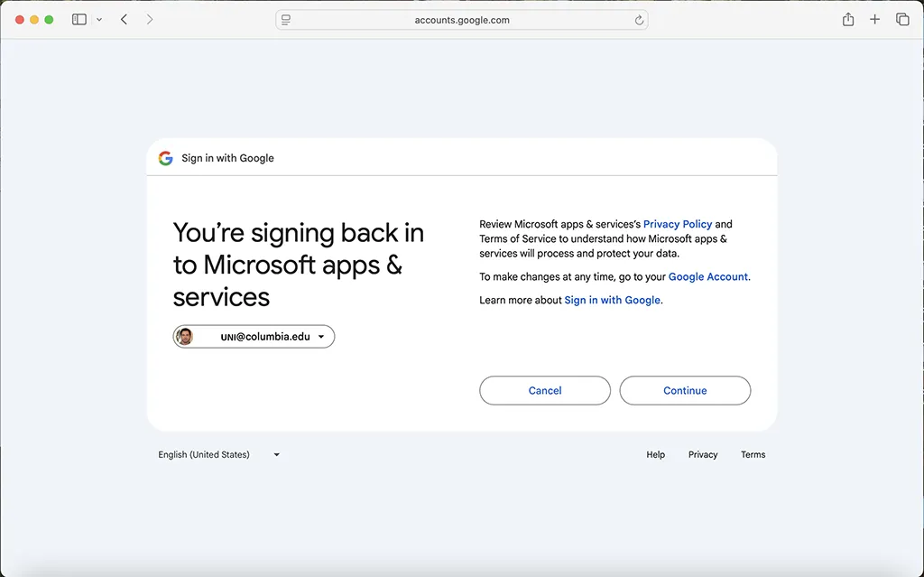Viewport: 924px width, 577px height.
Task: Go forward with the forward arrow
Action: 150,20
